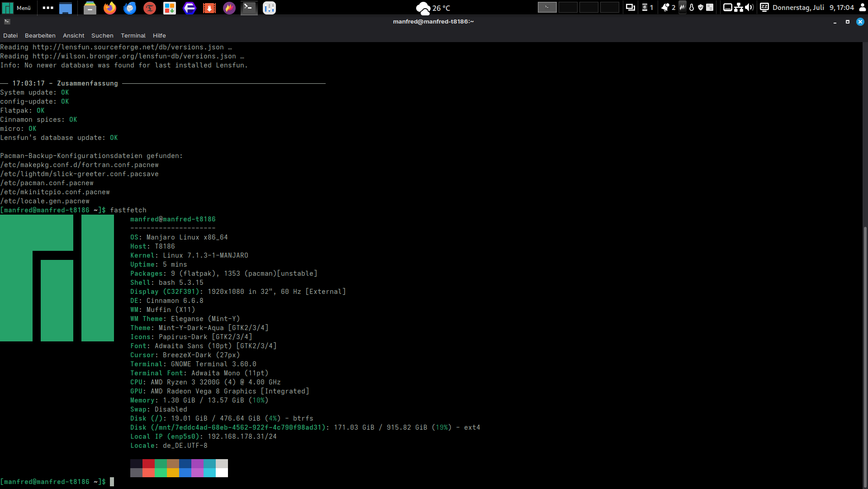Open the Bearbeiten menu
The height and width of the screenshot is (489, 868).
(40, 35)
